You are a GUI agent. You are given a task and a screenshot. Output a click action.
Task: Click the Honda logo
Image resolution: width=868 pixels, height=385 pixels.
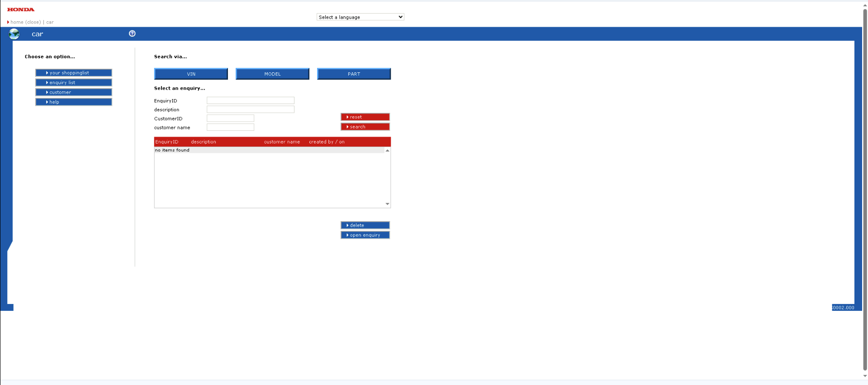21,10
